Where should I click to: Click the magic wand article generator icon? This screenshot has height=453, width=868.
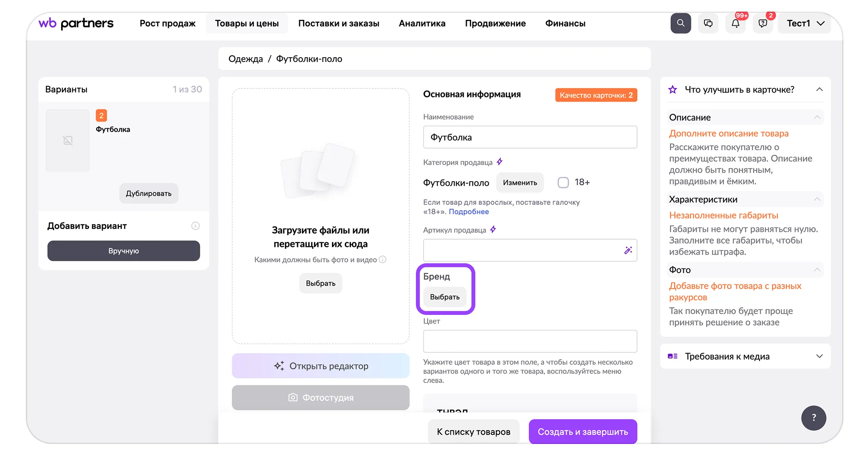(628, 250)
